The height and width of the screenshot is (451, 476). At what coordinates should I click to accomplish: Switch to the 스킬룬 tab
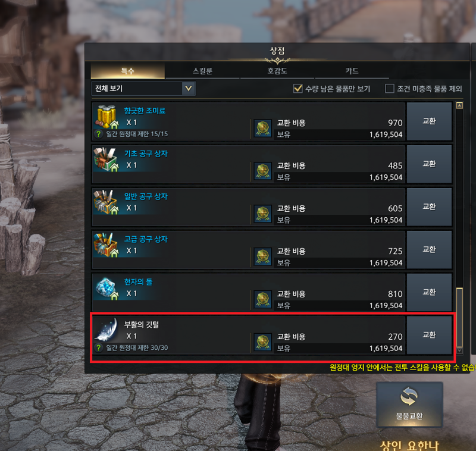[x=202, y=71]
